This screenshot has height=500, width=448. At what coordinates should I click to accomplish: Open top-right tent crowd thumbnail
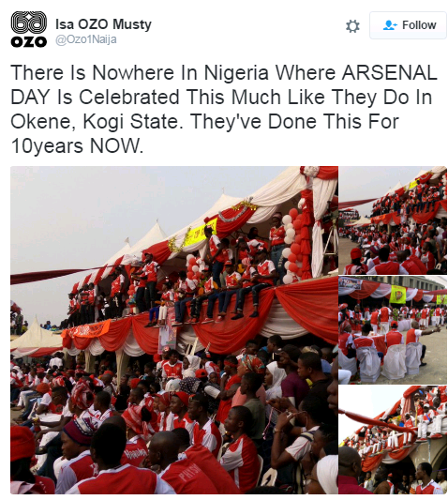click(x=393, y=220)
